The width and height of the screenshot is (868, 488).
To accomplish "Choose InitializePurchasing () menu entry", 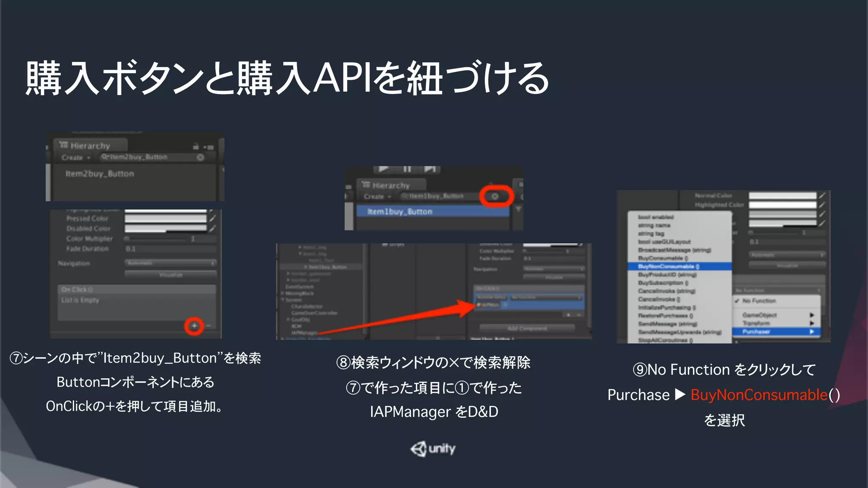I will (679, 308).
